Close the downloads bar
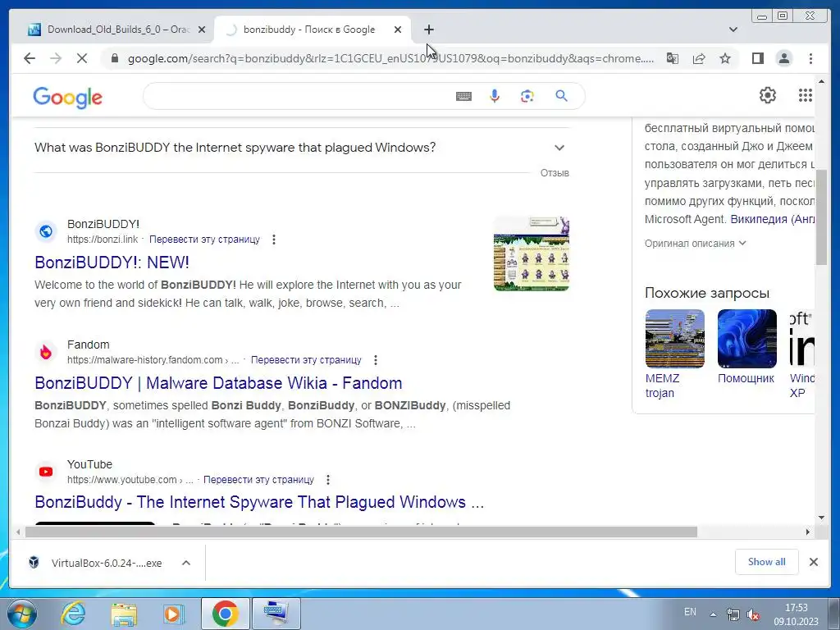Image resolution: width=840 pixels, height=630 pixels. [813, 562]
